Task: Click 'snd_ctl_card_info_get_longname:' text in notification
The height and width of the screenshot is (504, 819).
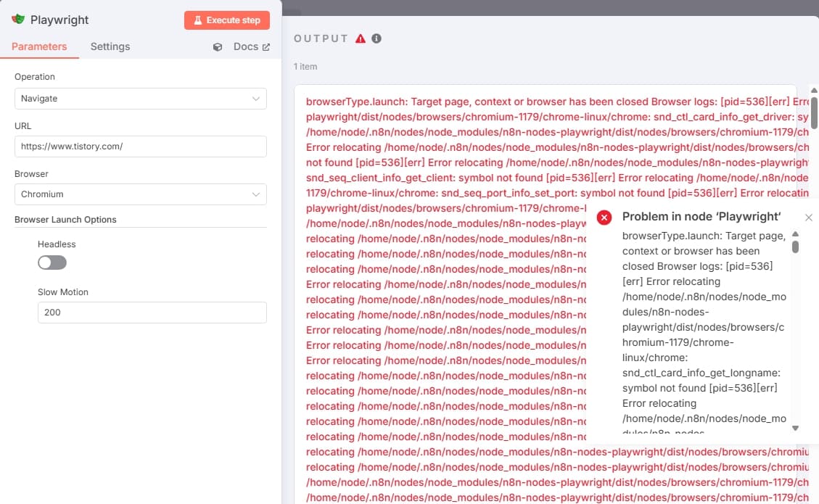Action: [x=701, y=373]
